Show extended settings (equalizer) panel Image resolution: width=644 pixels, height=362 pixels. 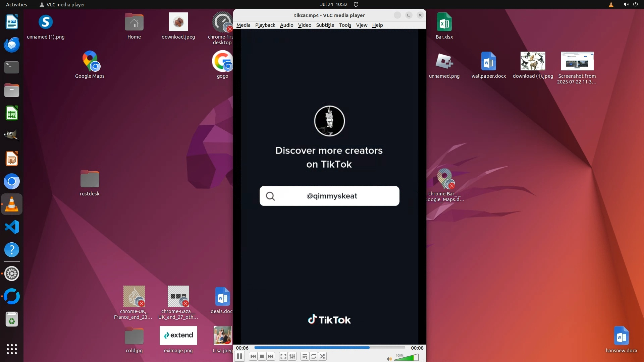292,356
